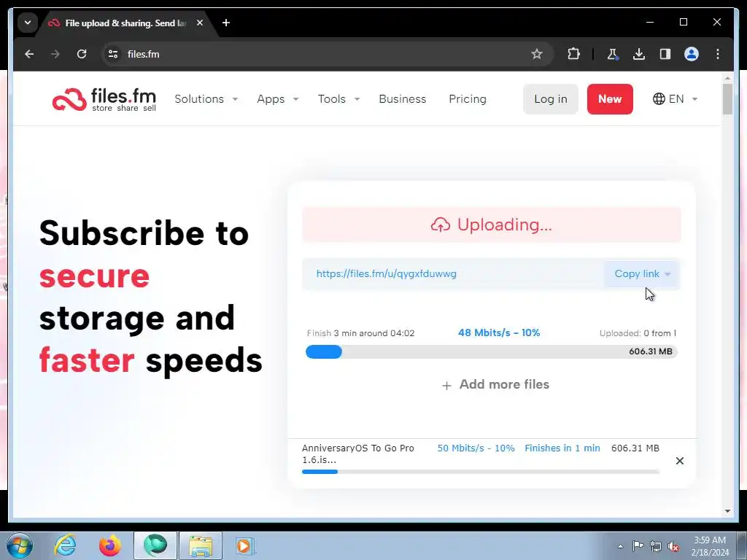The height and width of the screenshot is (560, 747).
Task: Click the AnniversaryOS To Go Pro file name
Action: pos(357,454)
